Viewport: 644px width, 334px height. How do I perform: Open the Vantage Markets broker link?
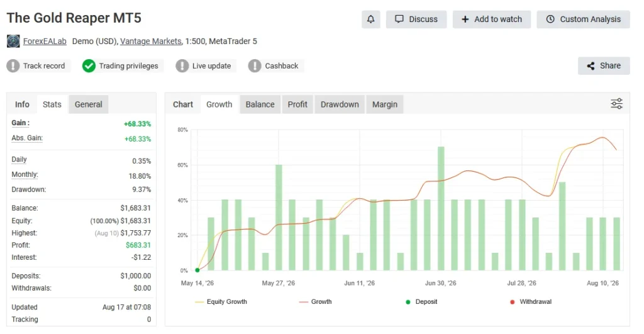click(x=151, y=41)
